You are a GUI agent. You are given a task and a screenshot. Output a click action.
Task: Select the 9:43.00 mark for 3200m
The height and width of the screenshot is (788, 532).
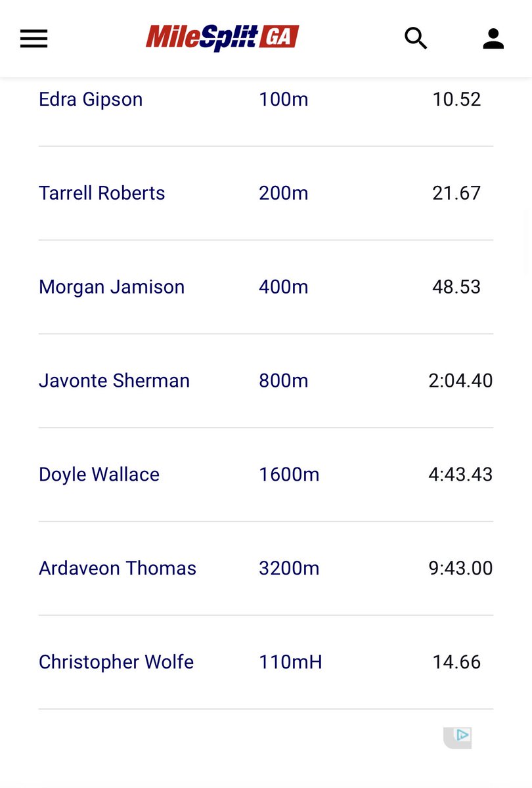click(460, 568)
